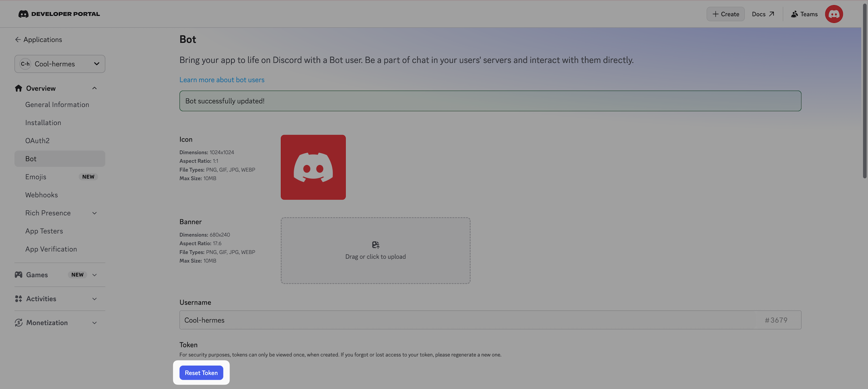Click the C-h app badge icon
This screenshot has height=389, width=868.
25,64
